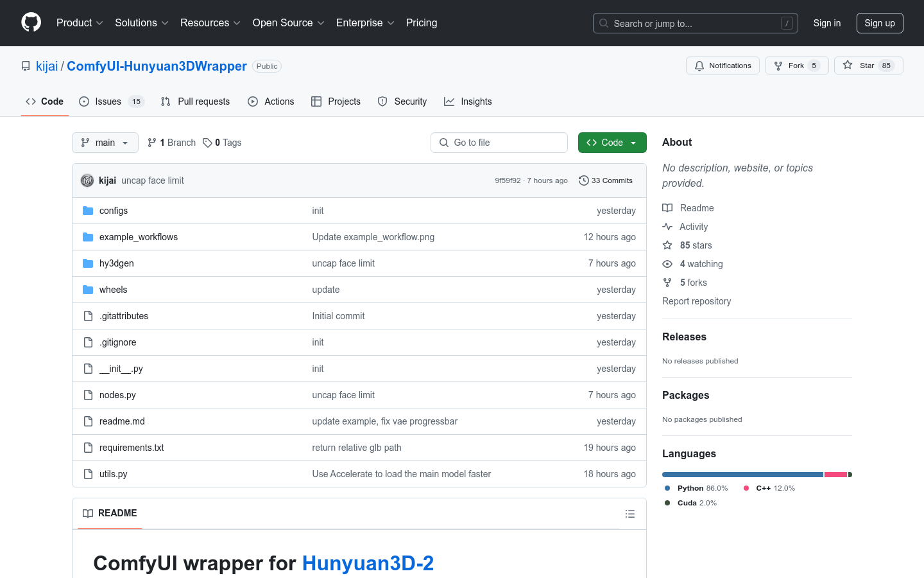Expand the Product menu

(x=80, y=23)
